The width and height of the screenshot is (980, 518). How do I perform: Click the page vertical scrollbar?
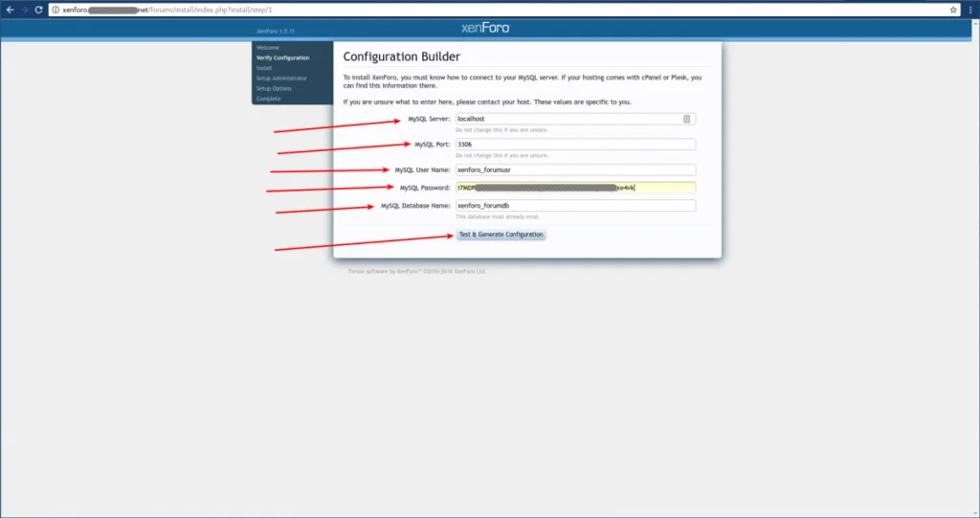point(975,269)
